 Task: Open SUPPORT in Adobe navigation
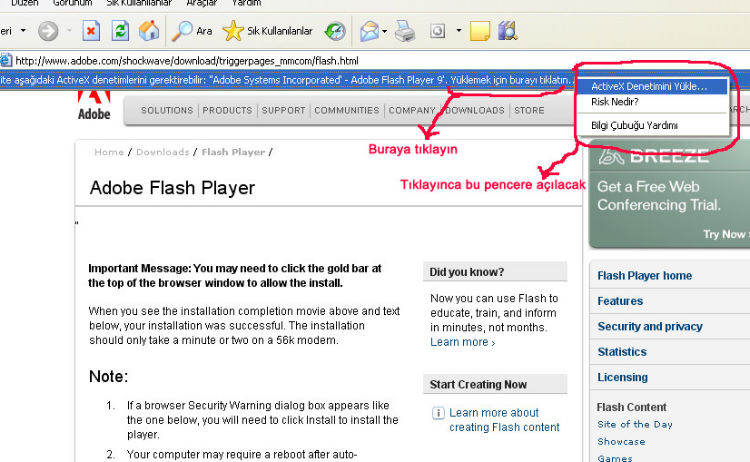pos(284,110)
